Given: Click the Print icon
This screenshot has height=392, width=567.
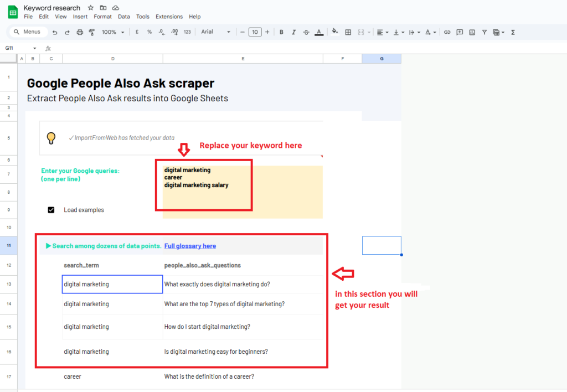Looking at the screenshot, I should point(80,32).
